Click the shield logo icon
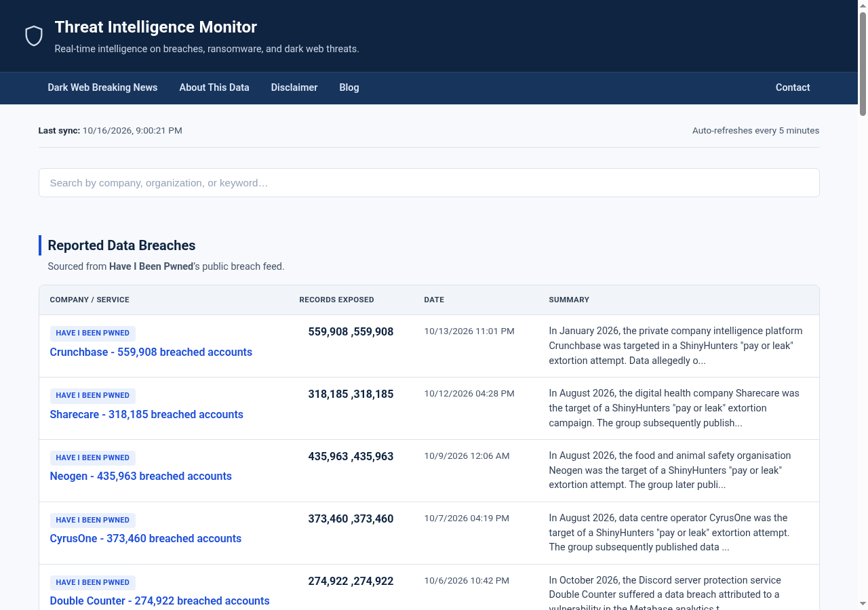868x610 pixels. coord(34,36)
